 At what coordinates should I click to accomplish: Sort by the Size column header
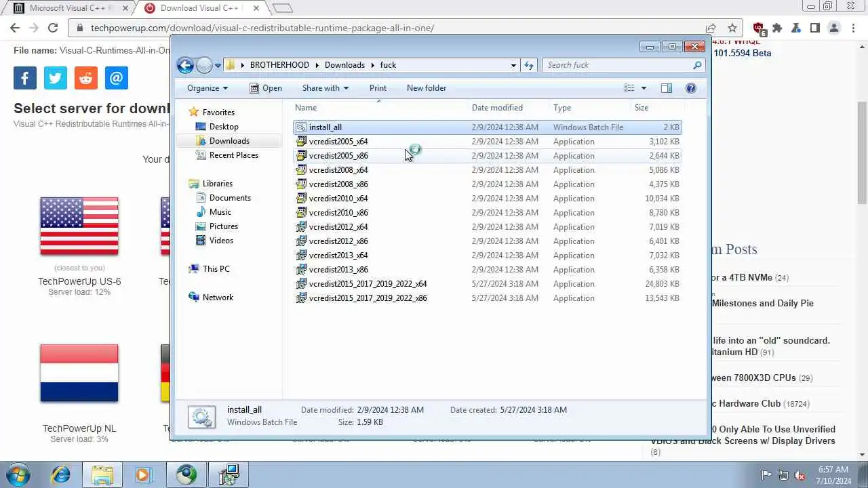pos(656,108)
